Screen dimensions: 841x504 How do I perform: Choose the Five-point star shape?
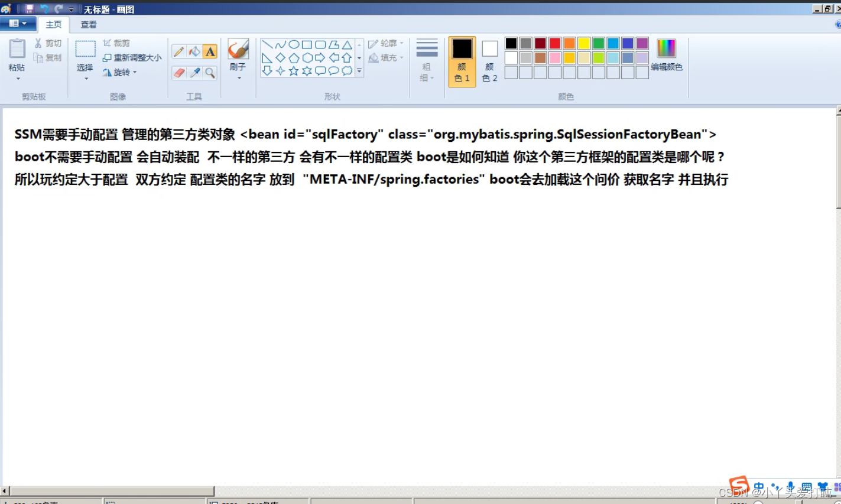click(x=294, y=71)
